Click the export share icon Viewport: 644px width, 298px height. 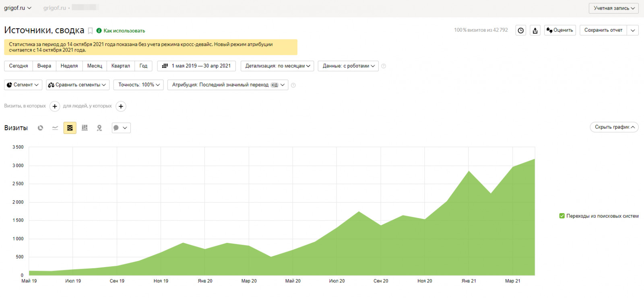pyautogui.click(x=535, y=31)
